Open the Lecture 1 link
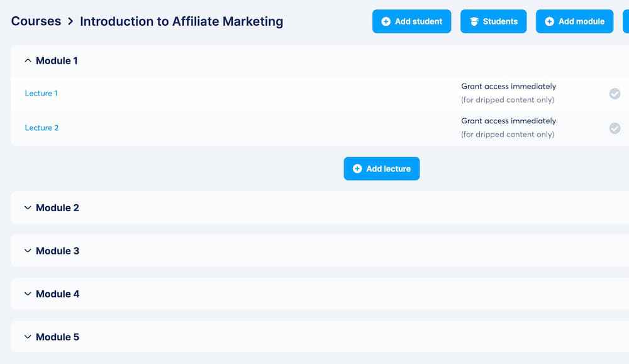This screenshot has width=629, height=364. click(42, 93)
